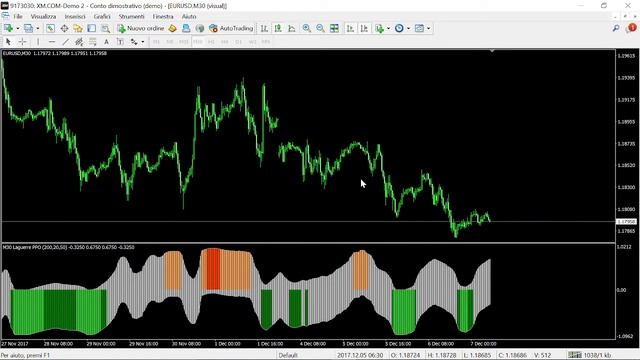Screen dimensions: 640x360
Task: Expand the periods clock dropdown arrow
Action: pyautogui.click(x=408, y=29)
